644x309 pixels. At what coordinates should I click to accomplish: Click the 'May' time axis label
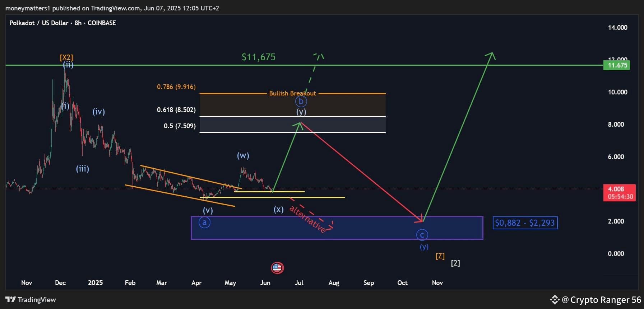pos(230,283)
